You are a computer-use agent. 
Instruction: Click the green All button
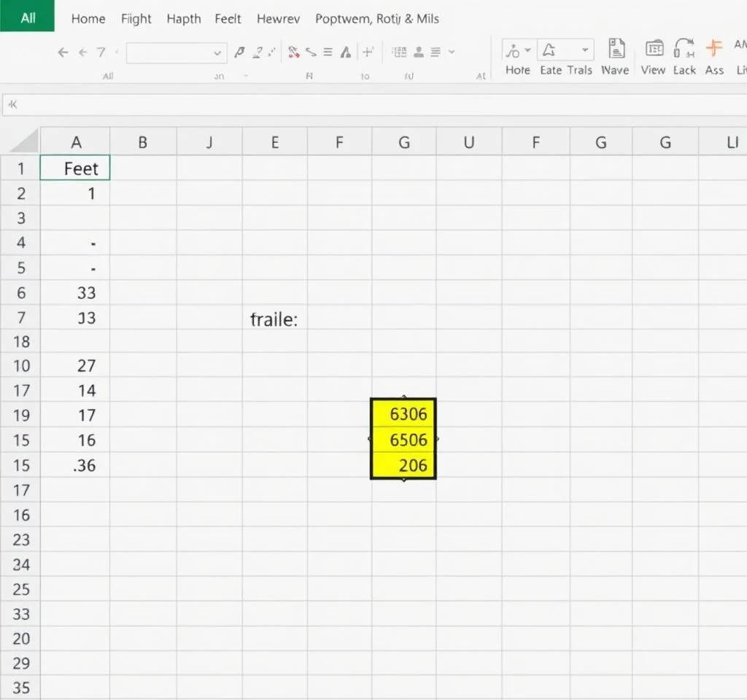click(28, 17)
